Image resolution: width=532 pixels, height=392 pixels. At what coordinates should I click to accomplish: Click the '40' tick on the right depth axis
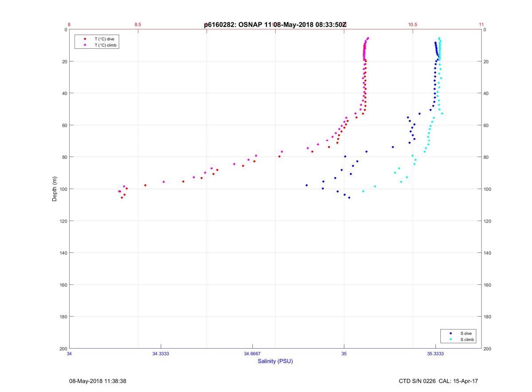pyautogui.click(x=486, y=93)
